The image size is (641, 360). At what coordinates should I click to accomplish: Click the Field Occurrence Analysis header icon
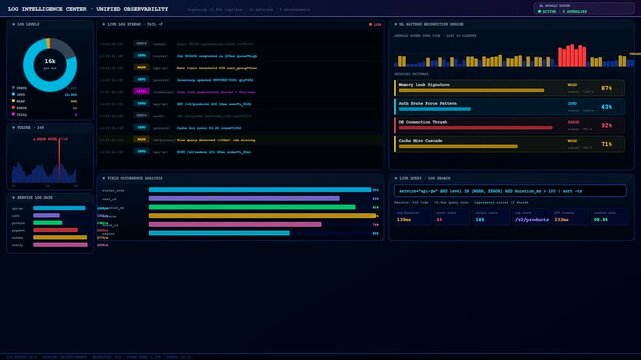[103, 179]
